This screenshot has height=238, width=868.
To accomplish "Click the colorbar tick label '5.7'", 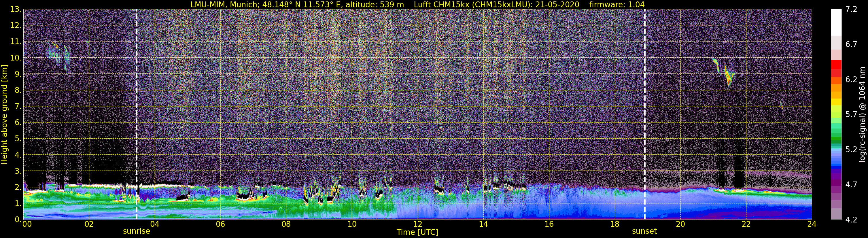I will pyautogui.click(x=851, y=114).
